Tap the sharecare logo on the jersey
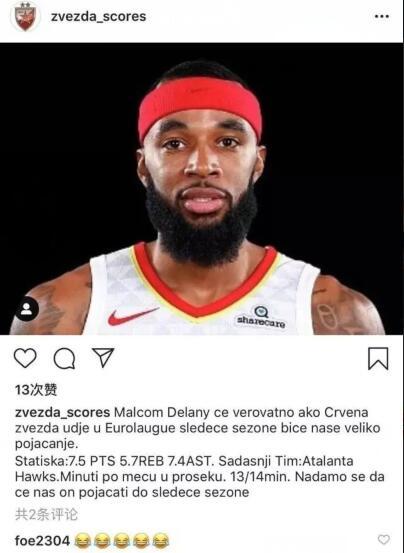The width and height of the screenshot is (404, 553). click(261, 317)
